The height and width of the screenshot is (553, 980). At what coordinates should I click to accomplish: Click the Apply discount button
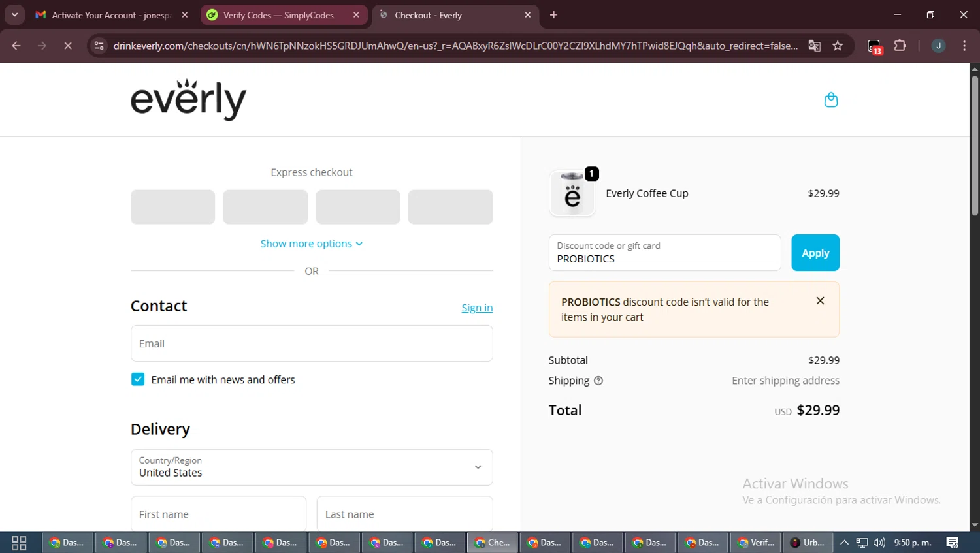(815, 253)
